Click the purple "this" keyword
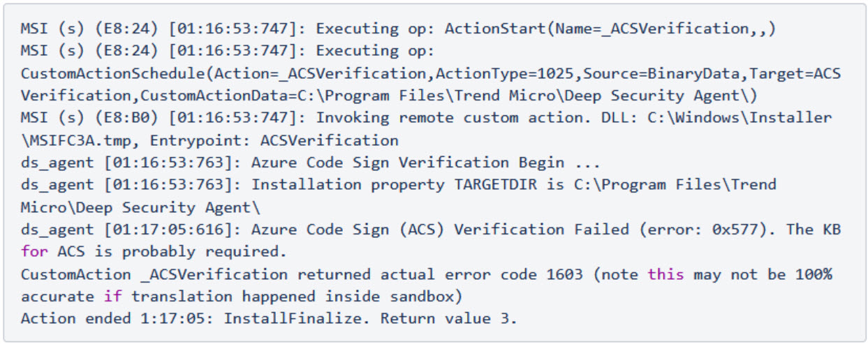Screen dimensions: 868x344 [665, 274]
